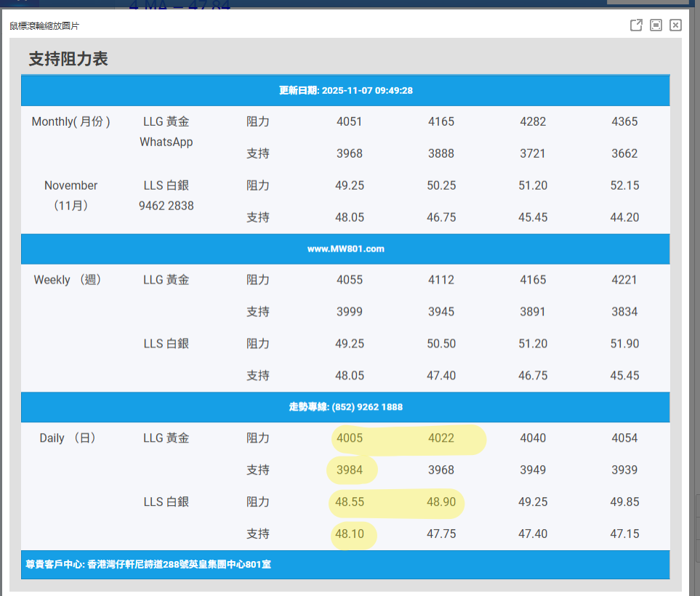Click the highlighted daily silver support 48.10
The image size is (700, 596).
[350, 534]
